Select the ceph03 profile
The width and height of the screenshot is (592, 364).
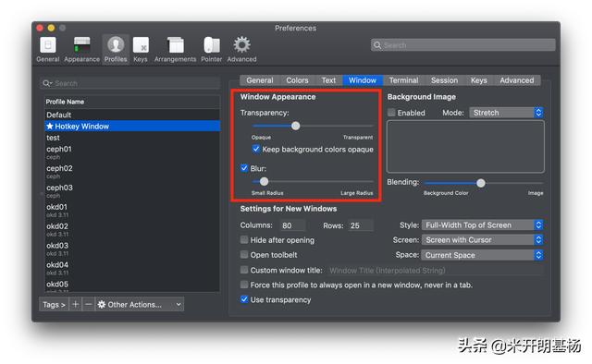tap(132, 191)
